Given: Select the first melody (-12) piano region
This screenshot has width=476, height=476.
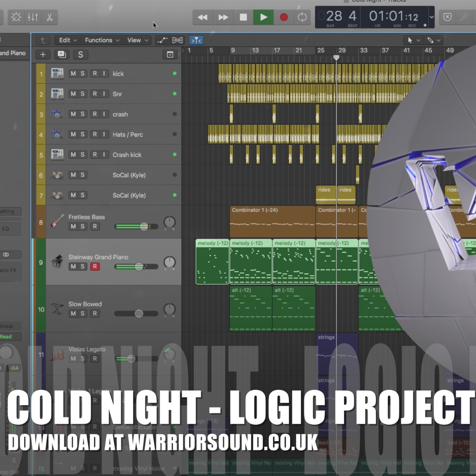Looking at the screenshot, I should click(212, 262).
